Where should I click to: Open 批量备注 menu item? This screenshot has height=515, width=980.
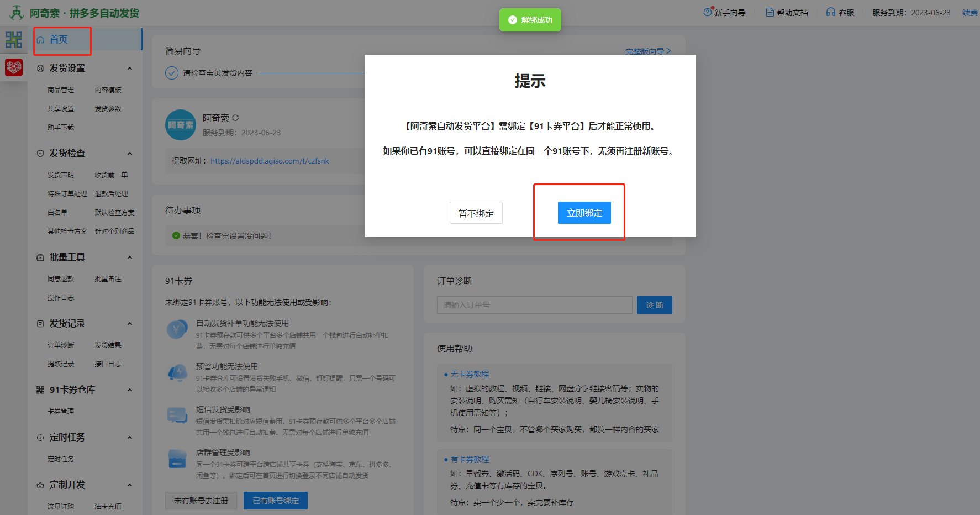(108, 278)
